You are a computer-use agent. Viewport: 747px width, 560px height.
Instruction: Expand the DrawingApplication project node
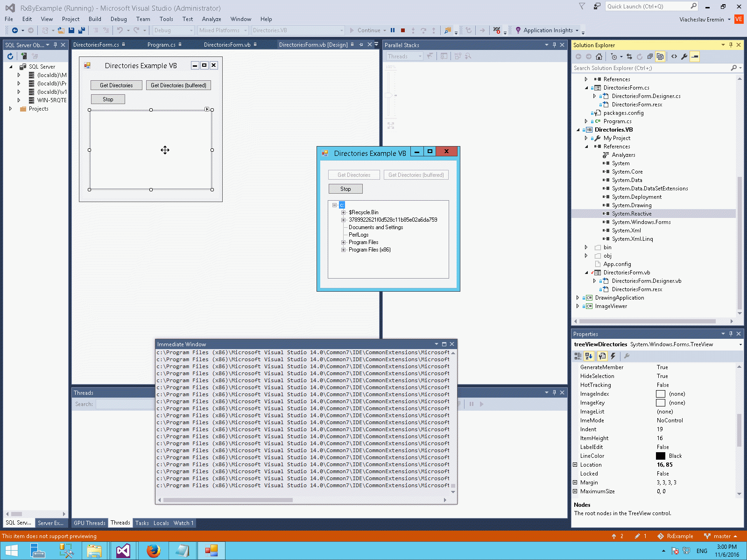point(578,298)
